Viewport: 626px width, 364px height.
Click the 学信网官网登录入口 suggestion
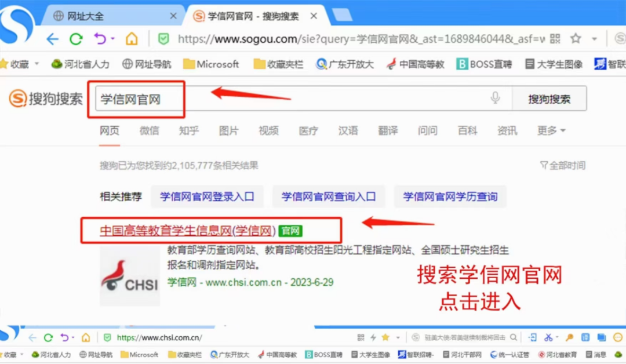coord(207,196)
